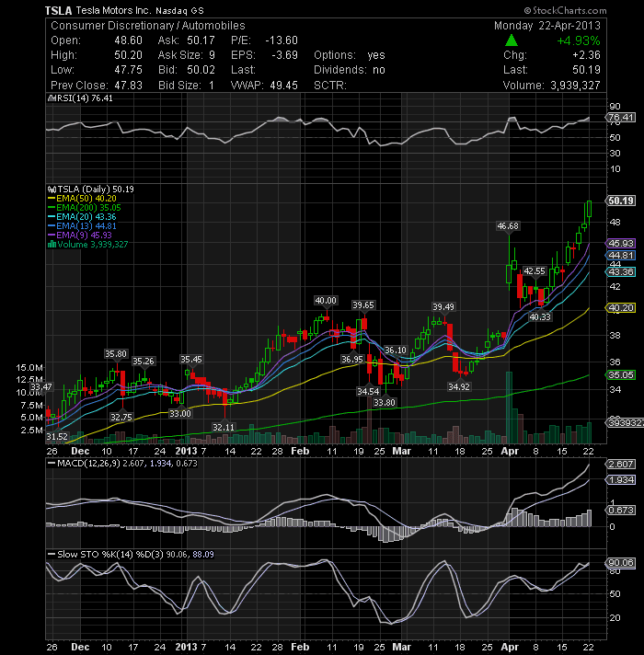This screenshot has height=655, width=644.
Task: Click the green Volume 3,939,327 legend entry
Action: click(93, 245)
